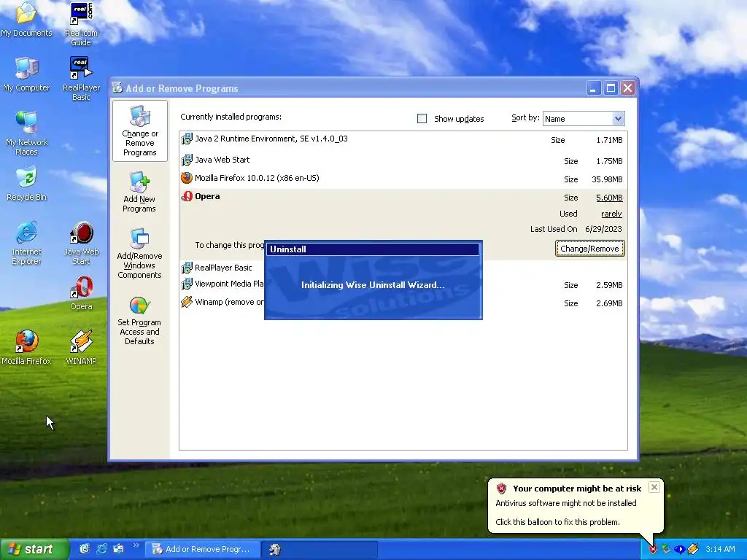Click the 'rarely' usage link
Screen dimensions: 747x560
pos(612,214)
